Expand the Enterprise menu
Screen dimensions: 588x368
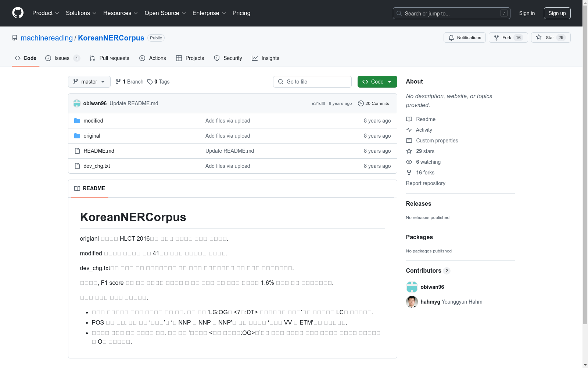click(209, 13)
